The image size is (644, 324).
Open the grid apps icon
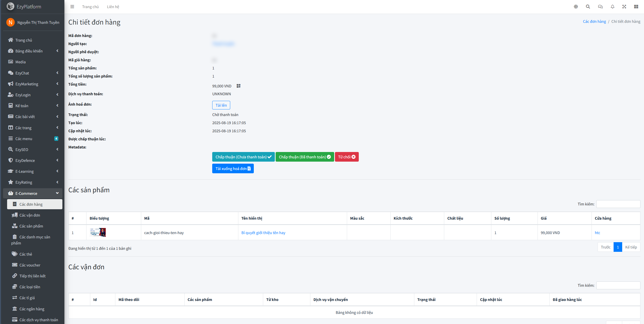pos(636,7)
